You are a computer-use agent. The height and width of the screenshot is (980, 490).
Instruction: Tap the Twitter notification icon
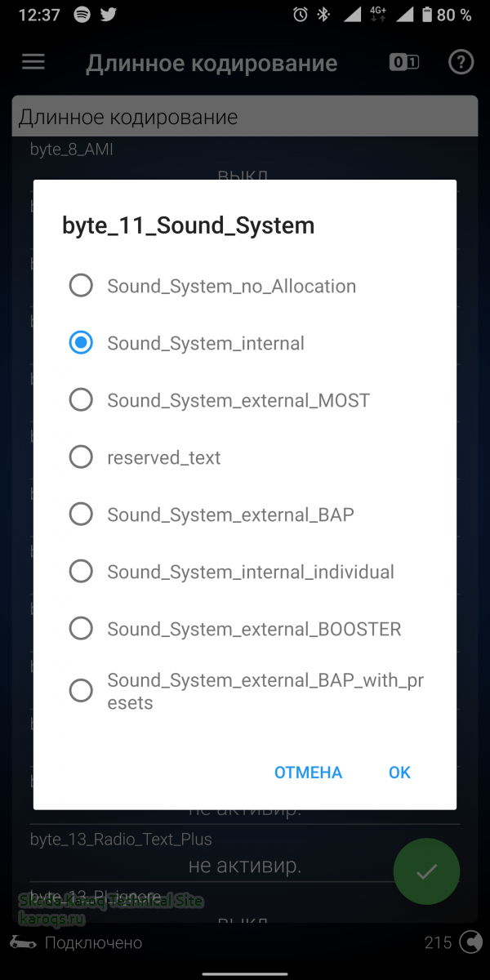click(108, 15)
